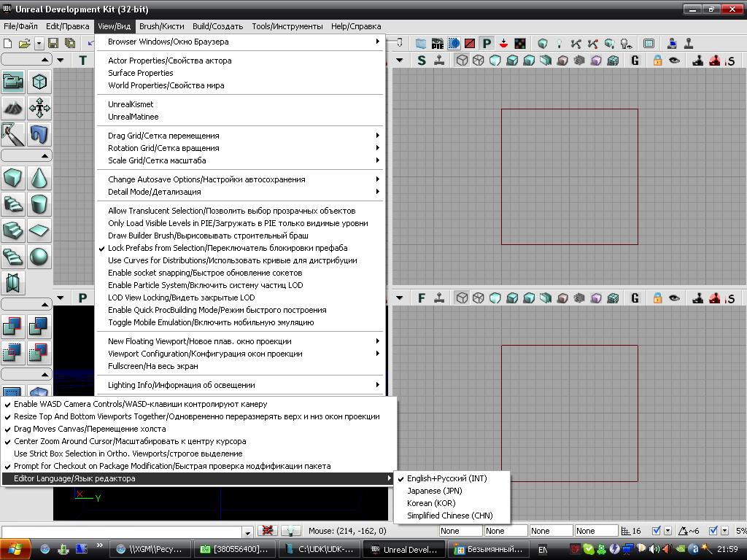Open the F viewport options dropdown arrow
747x560 pixels.
click(400, 298)
